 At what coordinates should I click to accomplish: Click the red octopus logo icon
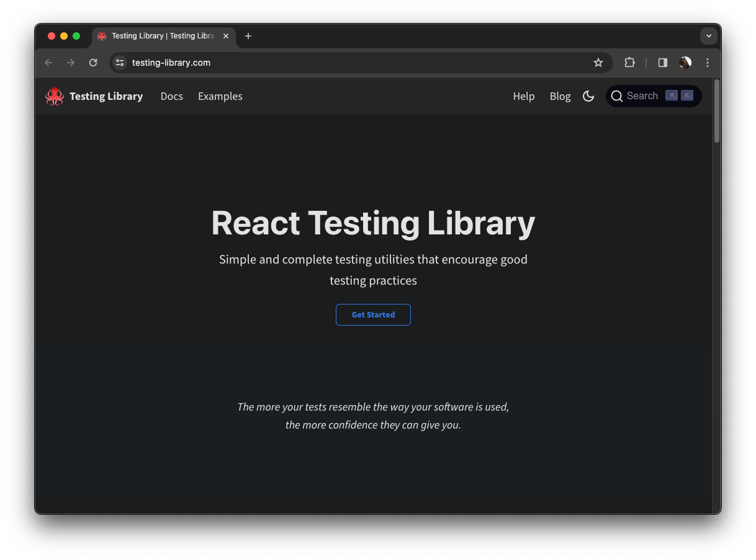coord(55,96)
